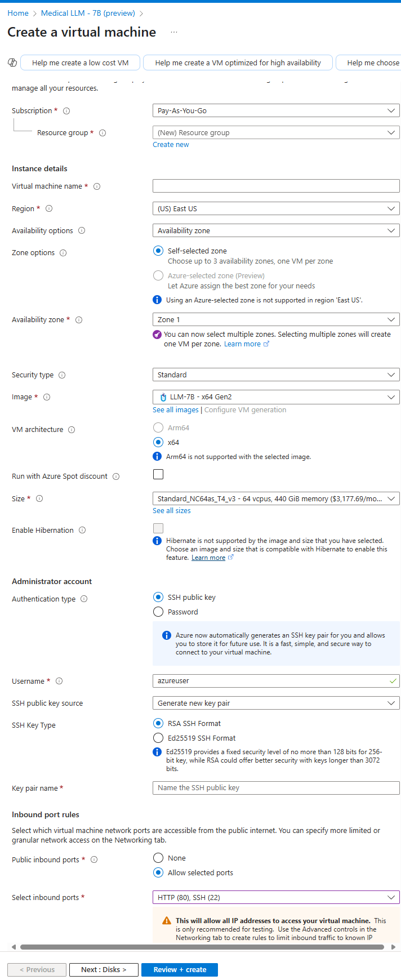Click the scroll right arrow at bottom
Viewport: 401px width, 980px height.
coord(393,947)
